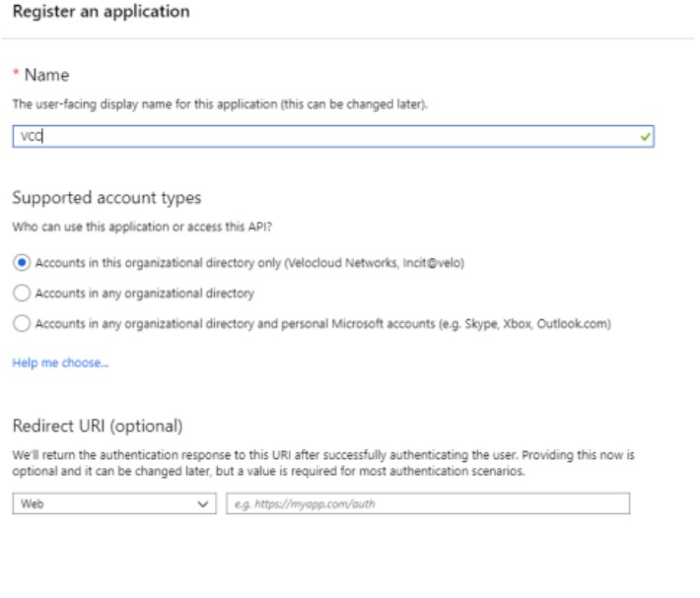Click the user-facing display name description text

pyautogui.click(x=220, y=103)
